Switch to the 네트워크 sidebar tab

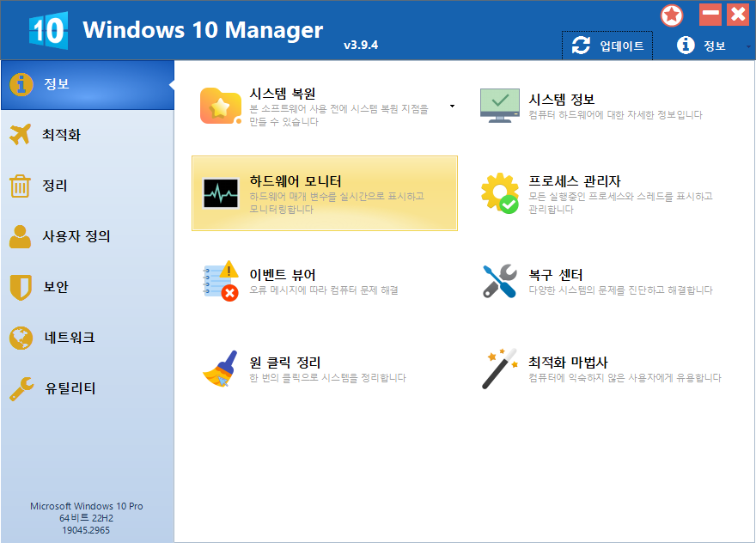click(88, 338)
